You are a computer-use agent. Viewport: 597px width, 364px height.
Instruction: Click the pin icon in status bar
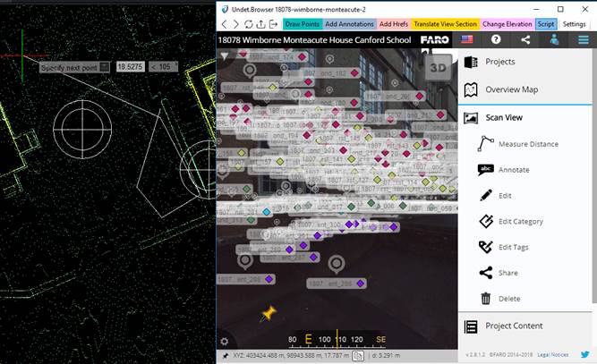coord(225,356)
